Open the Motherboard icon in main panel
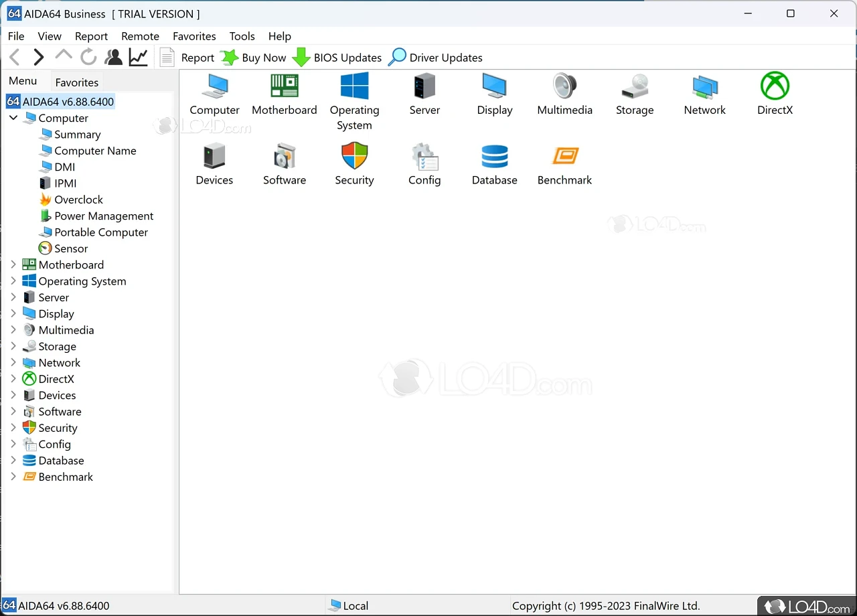The image size is (857, 616). (x=285, y=87)
